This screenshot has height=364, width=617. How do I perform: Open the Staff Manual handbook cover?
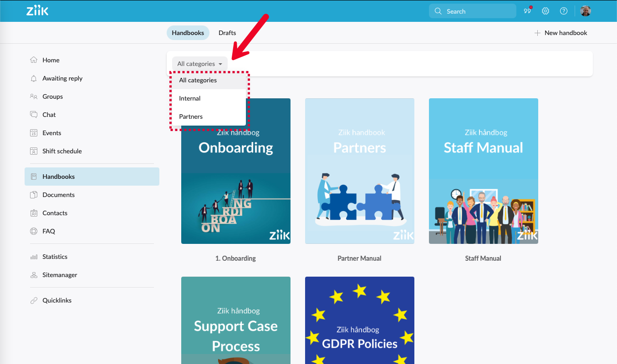pyautogui.click(x=484, y=171)
